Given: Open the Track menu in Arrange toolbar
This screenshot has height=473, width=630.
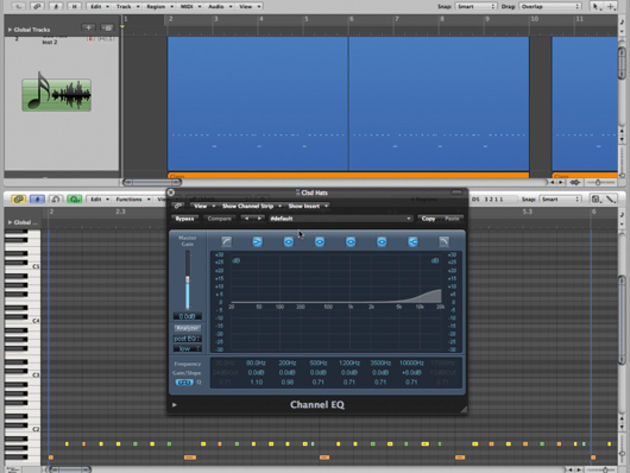Looking at the screenshot, I should pyautogui.click(x=128, y=6).
